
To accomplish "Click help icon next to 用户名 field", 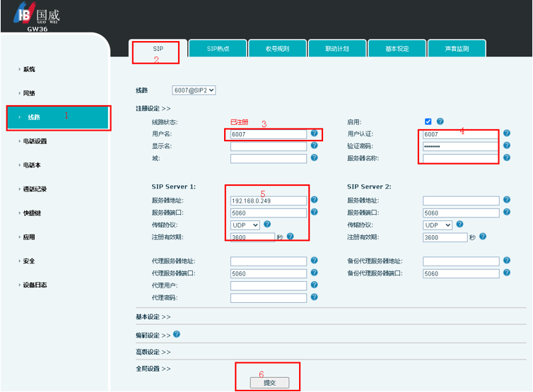I will [x=314, y=133].
